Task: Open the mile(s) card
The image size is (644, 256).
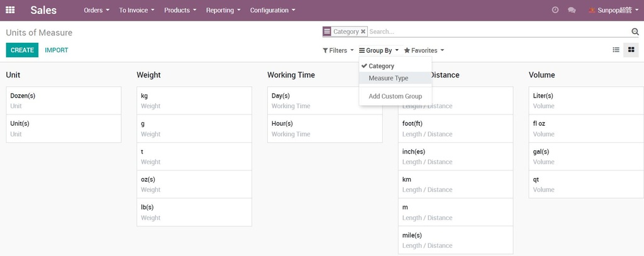Action: click(455, 240)
